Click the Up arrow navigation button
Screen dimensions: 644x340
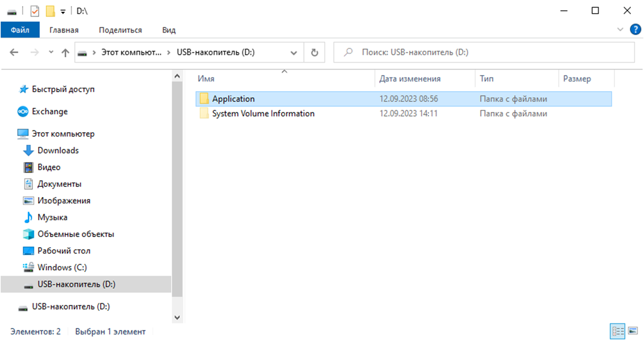pos(66,52)
